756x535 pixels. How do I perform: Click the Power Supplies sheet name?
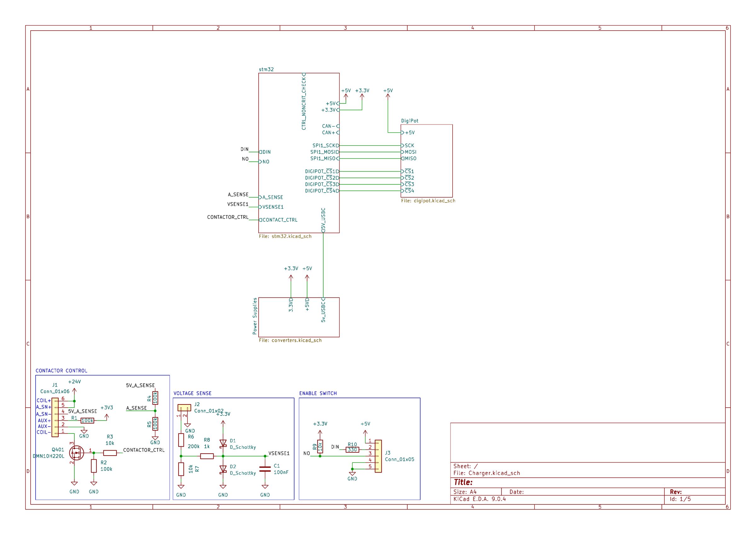coord(255,316)
